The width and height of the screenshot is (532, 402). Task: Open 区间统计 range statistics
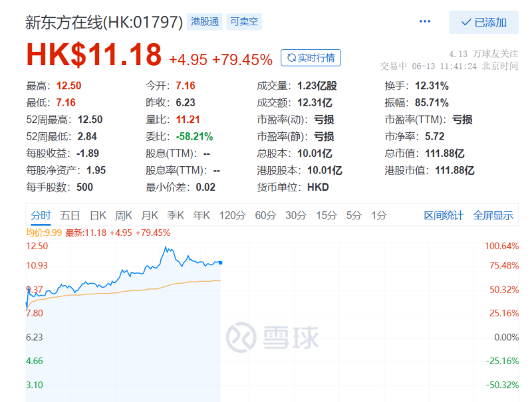444,215
